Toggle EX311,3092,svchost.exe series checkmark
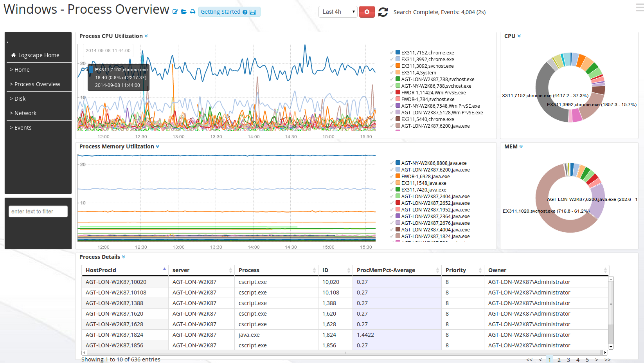This screenshot has height=363, width=644. 392,66
